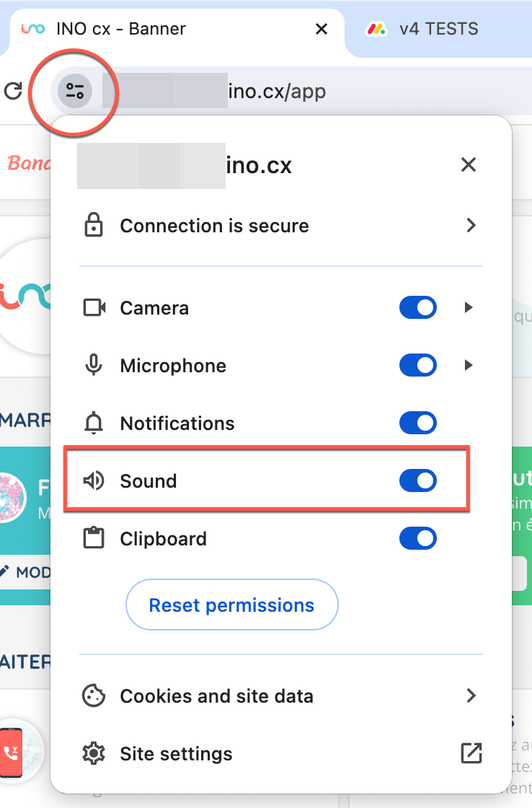Click the site information tune icon
Screen dimensions: 532x808
click(x=75, y=92)
